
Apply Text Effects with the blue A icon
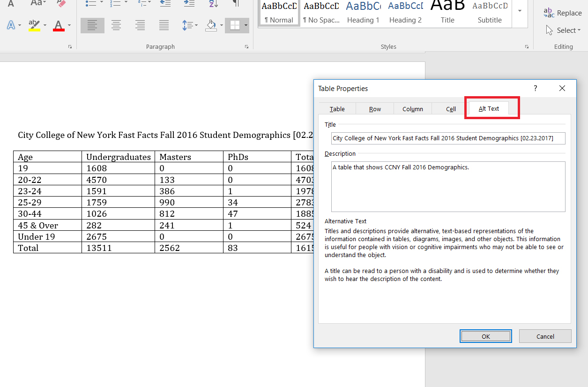click(x=10, y=25)
